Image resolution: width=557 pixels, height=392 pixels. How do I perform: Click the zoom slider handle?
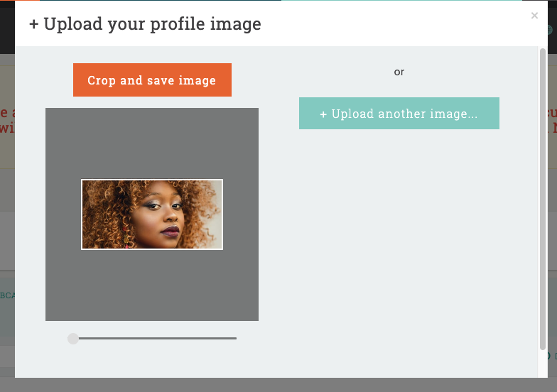point(73,339)
